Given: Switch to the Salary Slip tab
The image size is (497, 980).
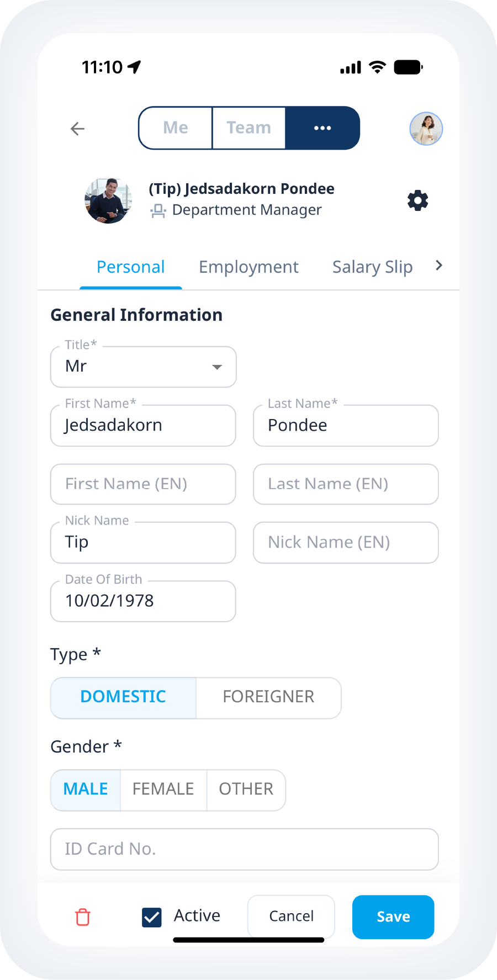Looking at the screenshot, I should (372, 267).
